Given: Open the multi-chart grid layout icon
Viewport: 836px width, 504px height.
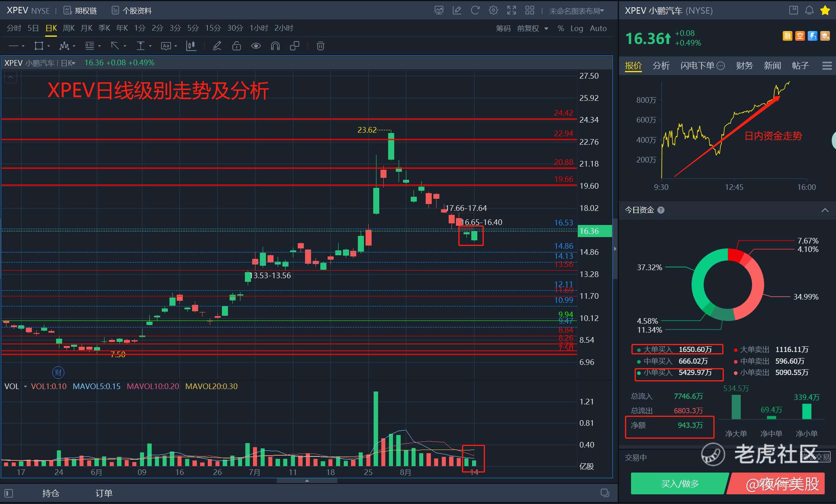Looking at the screenshot, I should [x=530, y=10].
